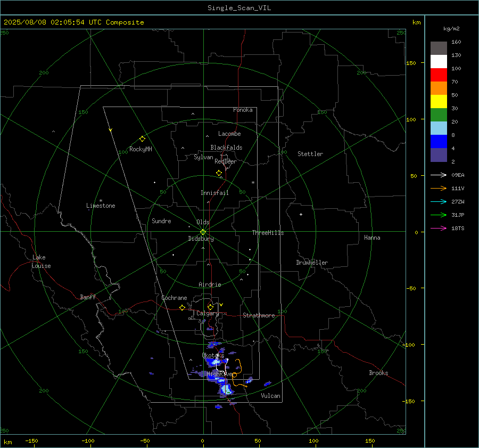
Task: Click the Brooks town label
Action: (378, 373)
